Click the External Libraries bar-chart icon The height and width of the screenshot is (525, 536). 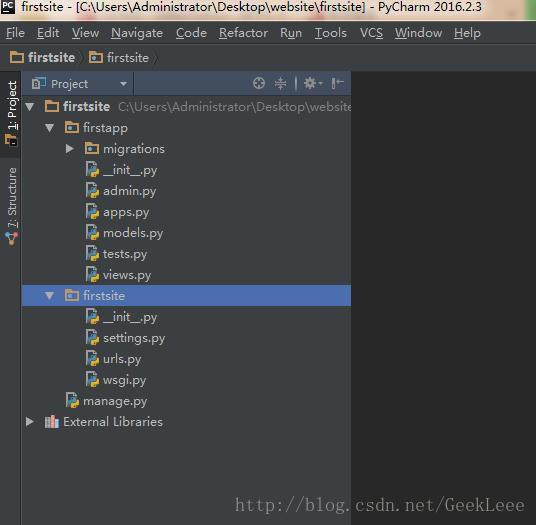[52, 422]
